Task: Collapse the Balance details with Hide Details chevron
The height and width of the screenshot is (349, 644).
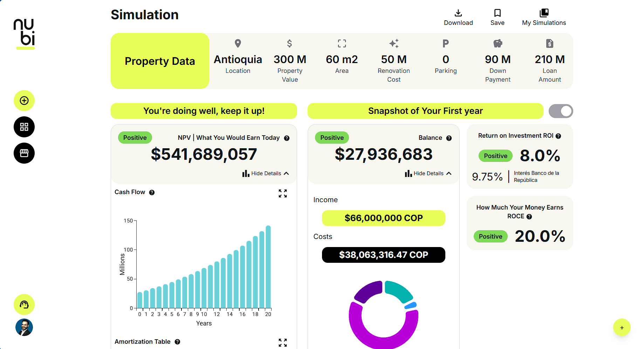Action: (449, 173)
